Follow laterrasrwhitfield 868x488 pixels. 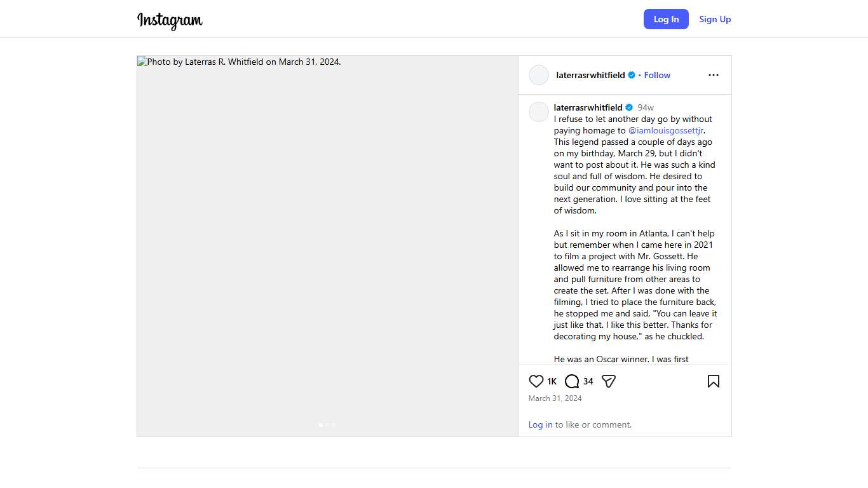pos(657,75)
